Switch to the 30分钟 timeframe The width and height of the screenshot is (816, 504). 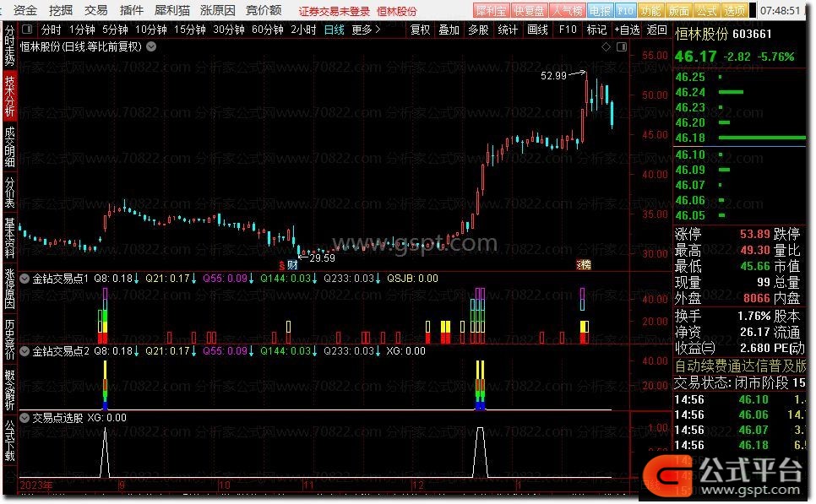(229, 30)
